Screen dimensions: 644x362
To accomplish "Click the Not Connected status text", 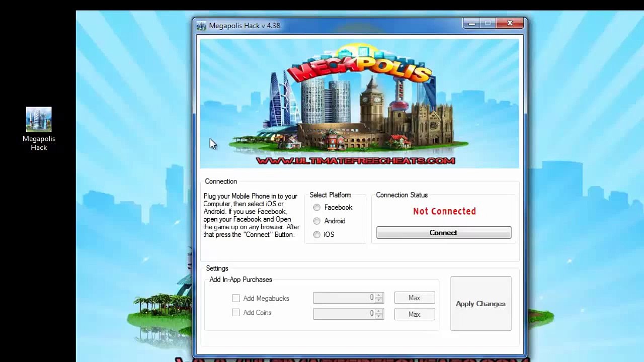I will point(445,211).
